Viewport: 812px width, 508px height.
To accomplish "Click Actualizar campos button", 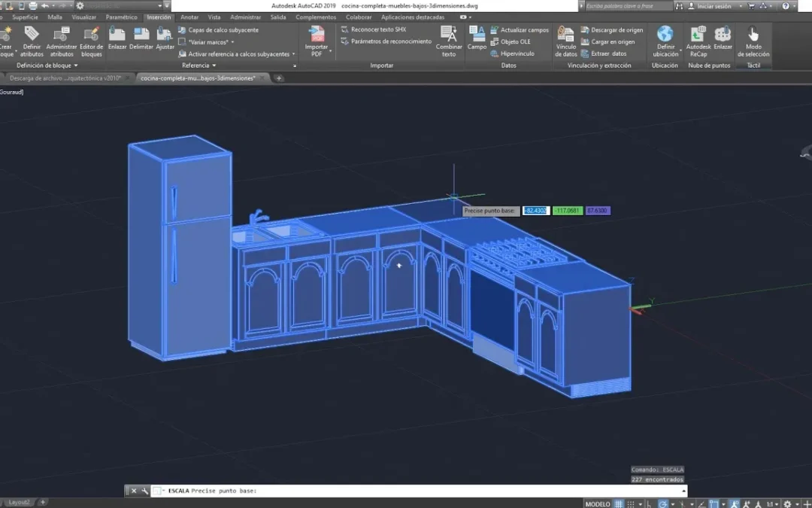I will (519, 30).
